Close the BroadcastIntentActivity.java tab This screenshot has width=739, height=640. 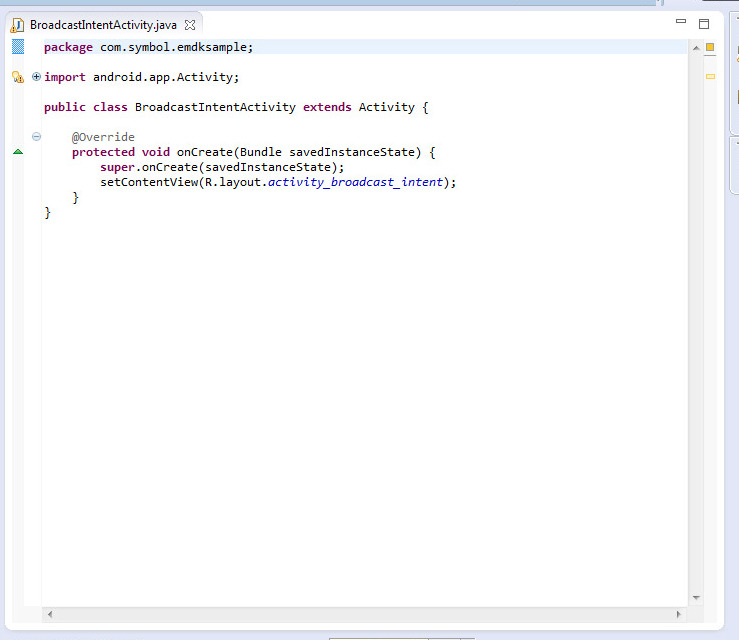190,25
